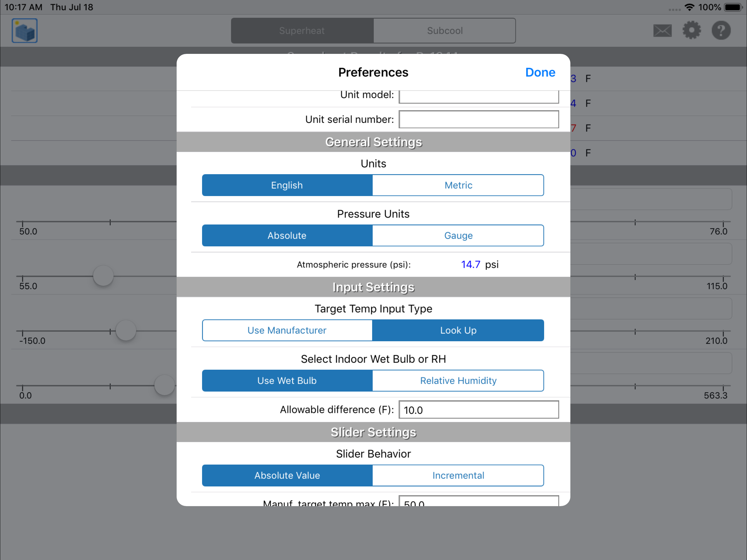Tap the 14.7 atmospheric pressure value
This screenshot has height=560, width=747.
tap(470, 264)
